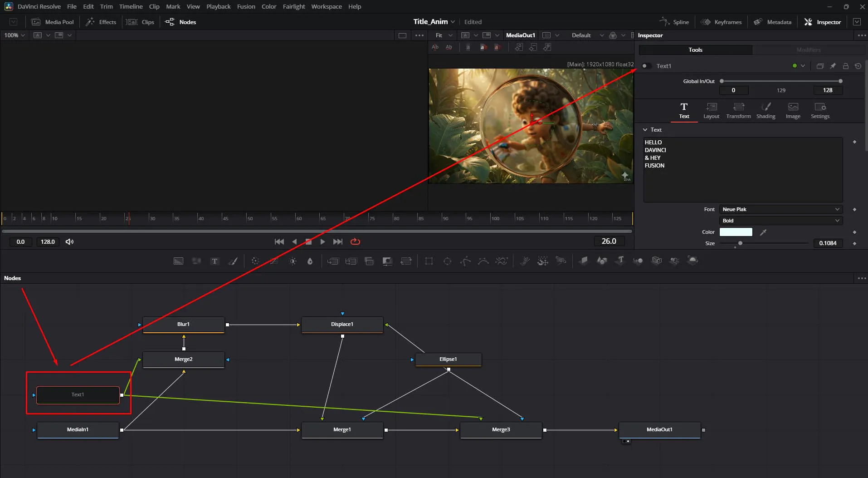868x478 pixels.
Task: Click the Ellipse mask tool icon
Action: point(447,261)
